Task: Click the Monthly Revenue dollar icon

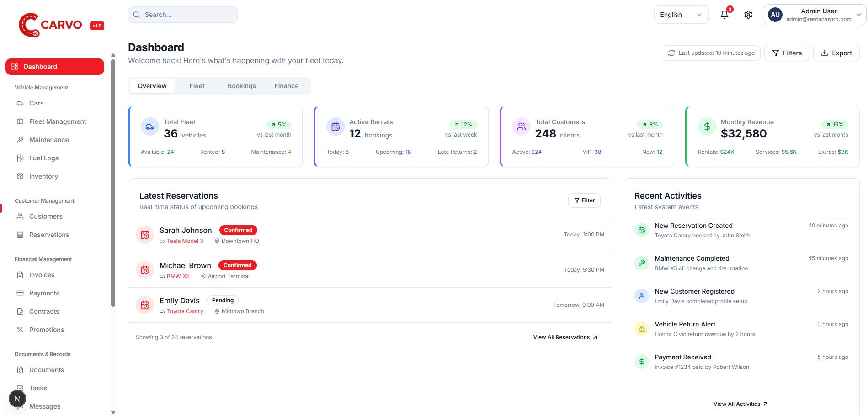Action: tap(707, 127)
